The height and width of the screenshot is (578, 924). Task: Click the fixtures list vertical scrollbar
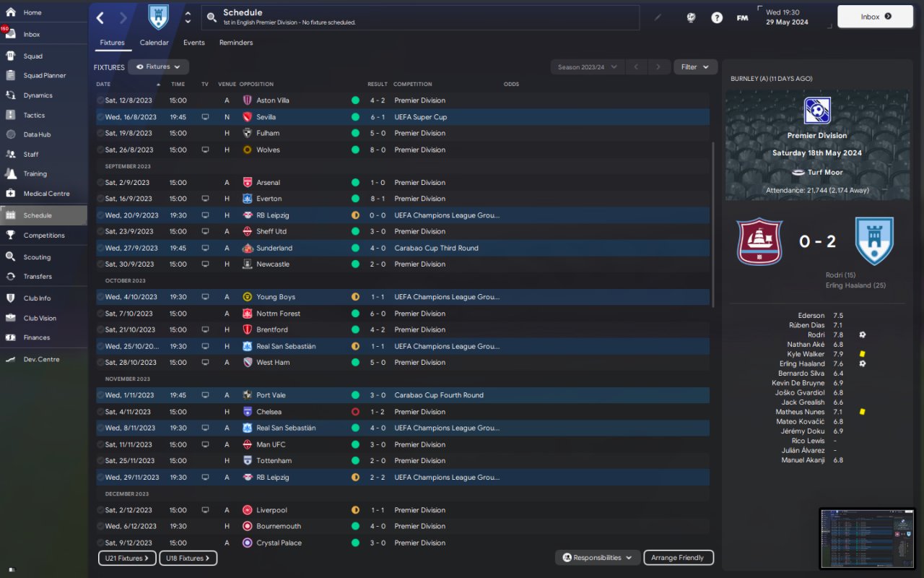(712, 223)
